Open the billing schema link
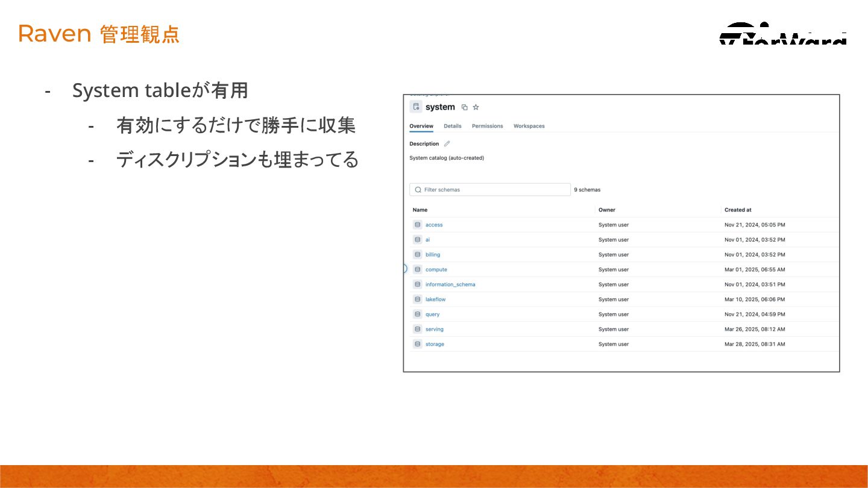 pos(433,255)
